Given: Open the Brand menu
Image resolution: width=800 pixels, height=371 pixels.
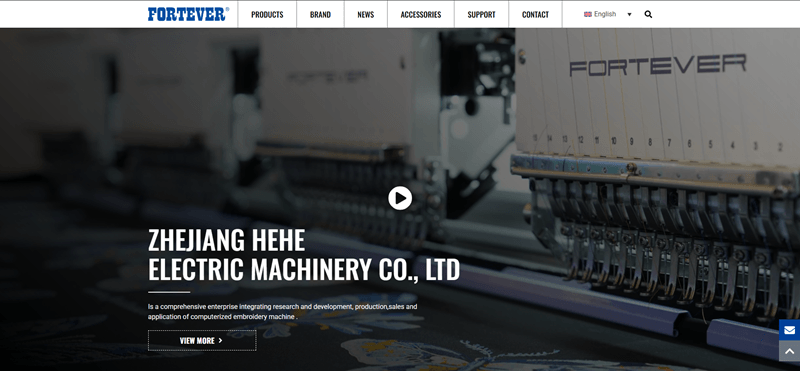Looking at the screenshot, I should [320, 14].
